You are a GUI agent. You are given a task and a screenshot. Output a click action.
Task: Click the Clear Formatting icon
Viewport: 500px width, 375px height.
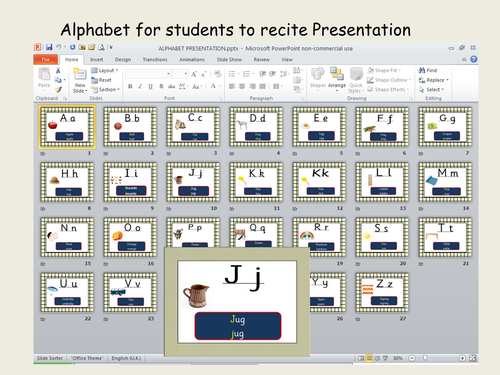(217, 74)
